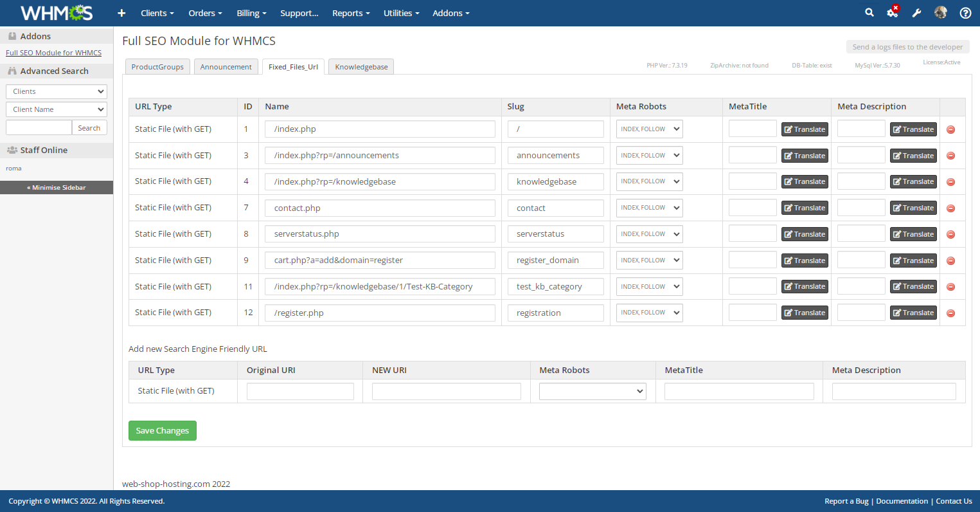Translate MetaTitle for /index.php row
The image size is (980, 512).
pyautogui.click(x=805, y=129)
